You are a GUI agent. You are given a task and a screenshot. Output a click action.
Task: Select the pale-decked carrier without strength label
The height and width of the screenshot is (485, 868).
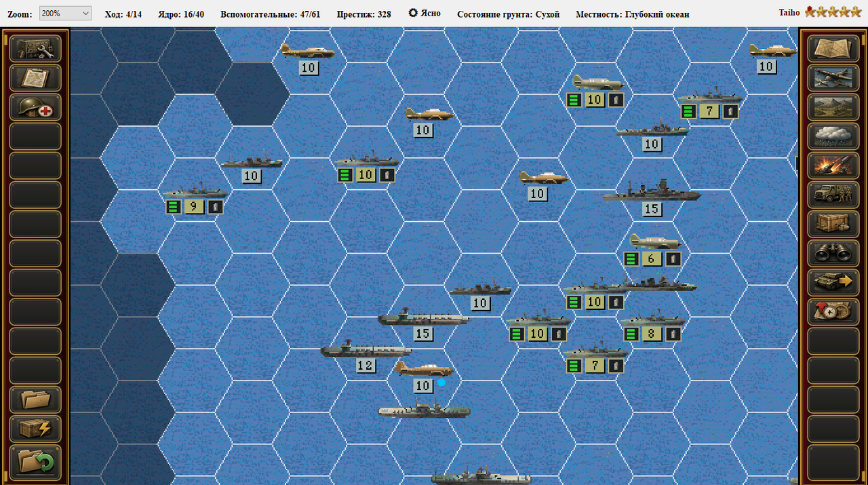(424, 410)
